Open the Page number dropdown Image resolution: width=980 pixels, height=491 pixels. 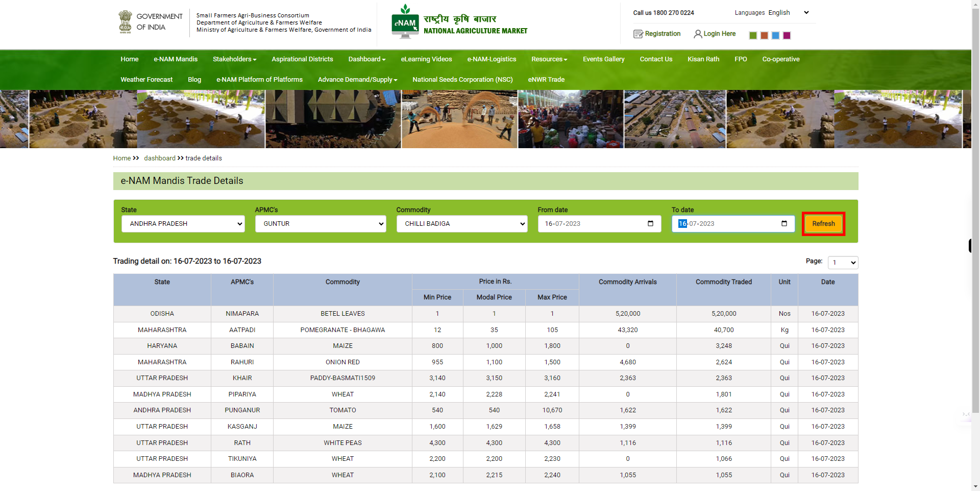(x=843, y=263)
